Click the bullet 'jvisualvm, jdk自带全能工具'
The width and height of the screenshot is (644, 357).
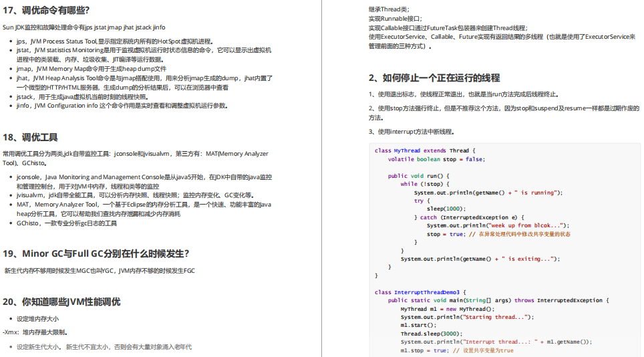[x=135, y=195]
